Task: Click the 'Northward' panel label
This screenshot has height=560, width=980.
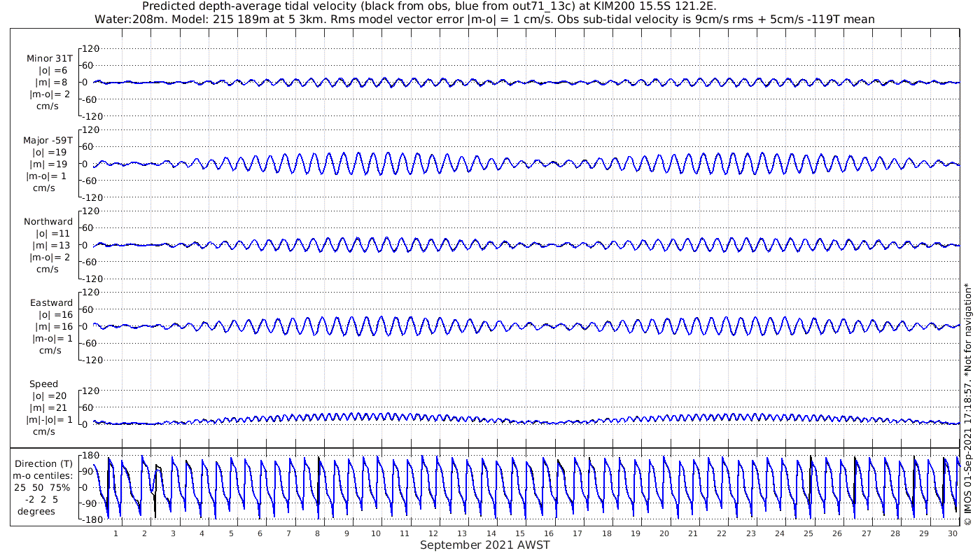Action: tap(48, 221)
